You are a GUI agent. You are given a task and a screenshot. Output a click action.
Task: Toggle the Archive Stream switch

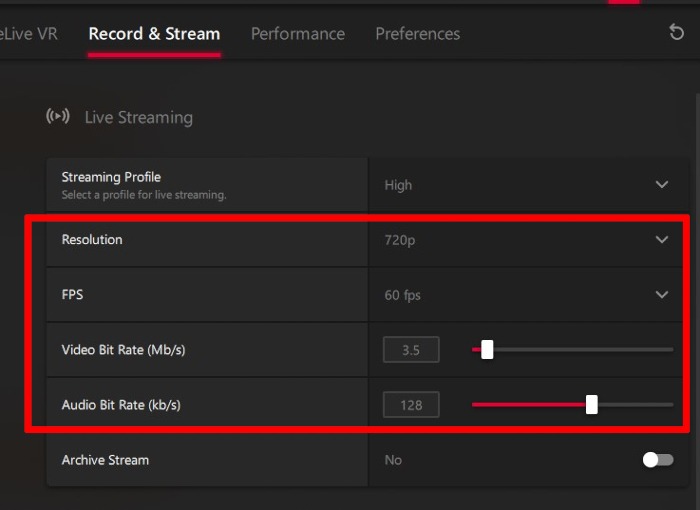click(658, 460)
